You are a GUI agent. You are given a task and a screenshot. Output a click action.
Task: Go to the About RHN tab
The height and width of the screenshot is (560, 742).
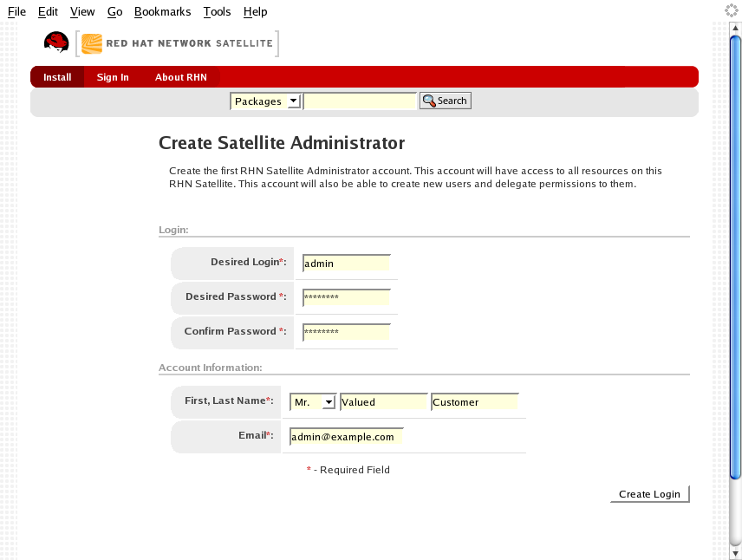click(x=180, y=77)
